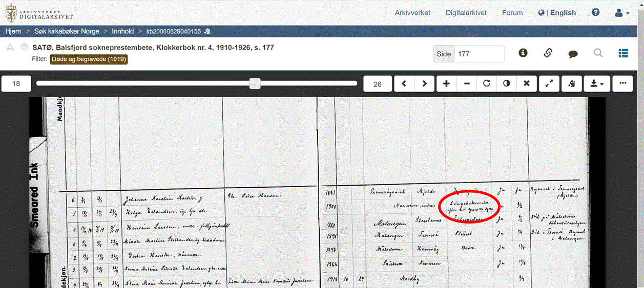Viewport: 644px width, 288px height.
Task: Open the Forum menu item
Action: 512,13
